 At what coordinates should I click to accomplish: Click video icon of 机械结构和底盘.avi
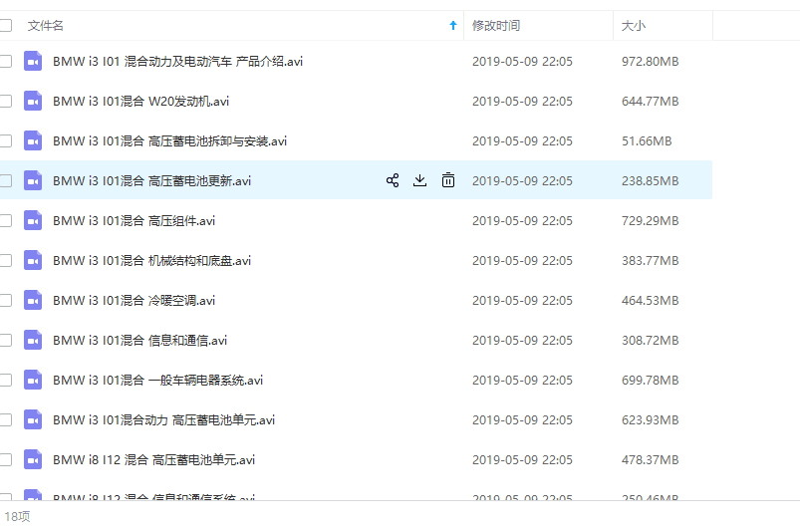(x=33, y=260)
